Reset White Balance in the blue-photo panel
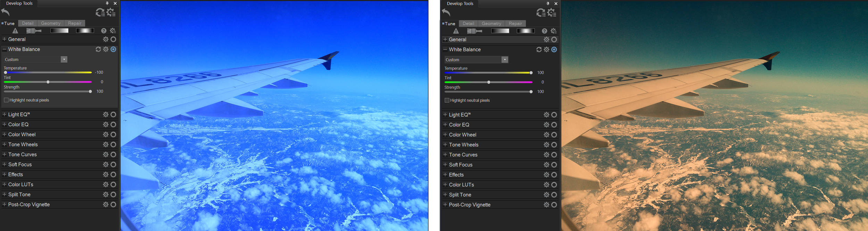868x231 pixels. click(x=98, y=49)
